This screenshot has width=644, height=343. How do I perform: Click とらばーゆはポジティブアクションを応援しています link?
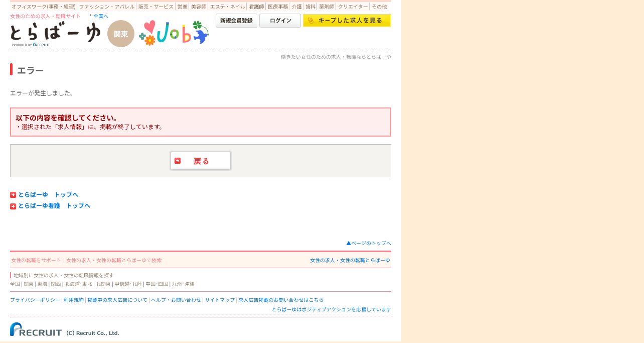click(332, 309)
